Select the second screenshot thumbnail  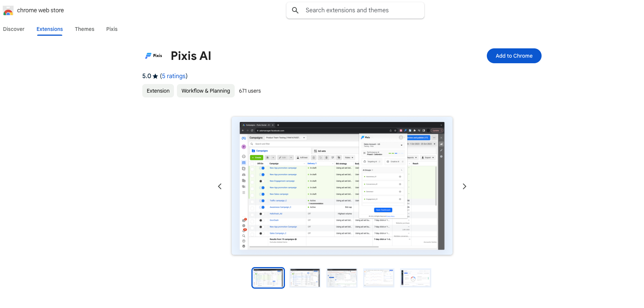click(x=305, y=278)
